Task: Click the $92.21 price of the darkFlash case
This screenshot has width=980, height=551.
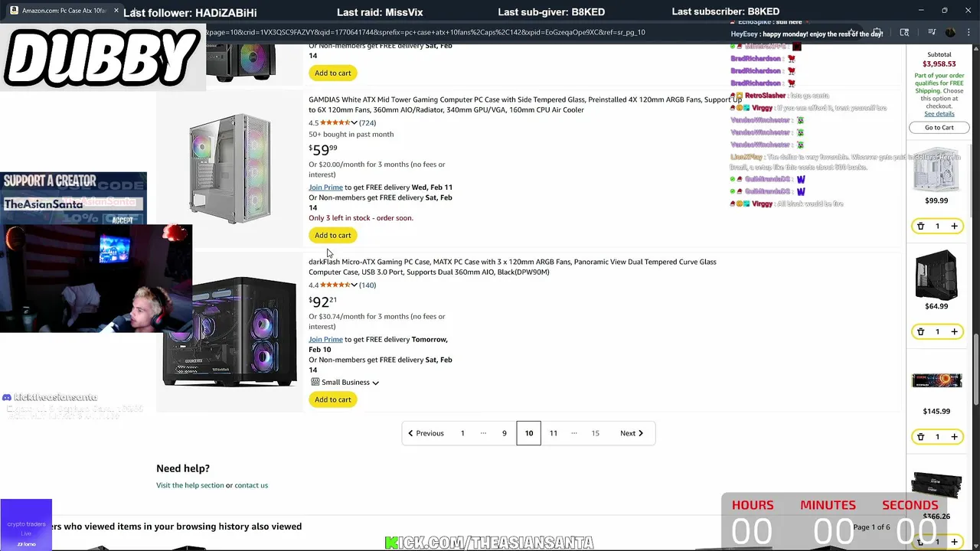Action: pos(322,302)
